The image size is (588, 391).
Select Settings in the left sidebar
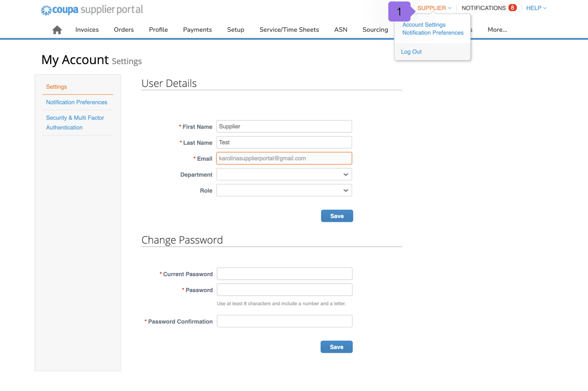(56, 86)
